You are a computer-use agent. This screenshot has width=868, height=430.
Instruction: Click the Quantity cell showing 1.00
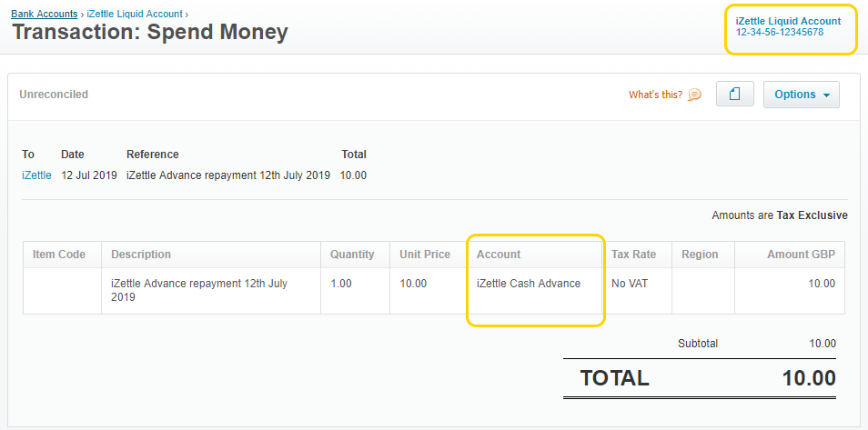click(x=341, y=284)
